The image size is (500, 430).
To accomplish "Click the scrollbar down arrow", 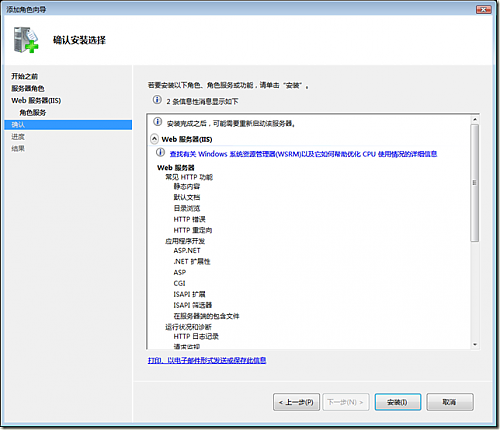I will point(475,345).
